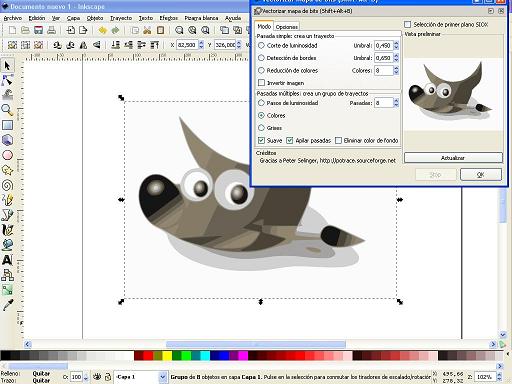
Task: Click the Open file folder icon
Action: (25, 30)
